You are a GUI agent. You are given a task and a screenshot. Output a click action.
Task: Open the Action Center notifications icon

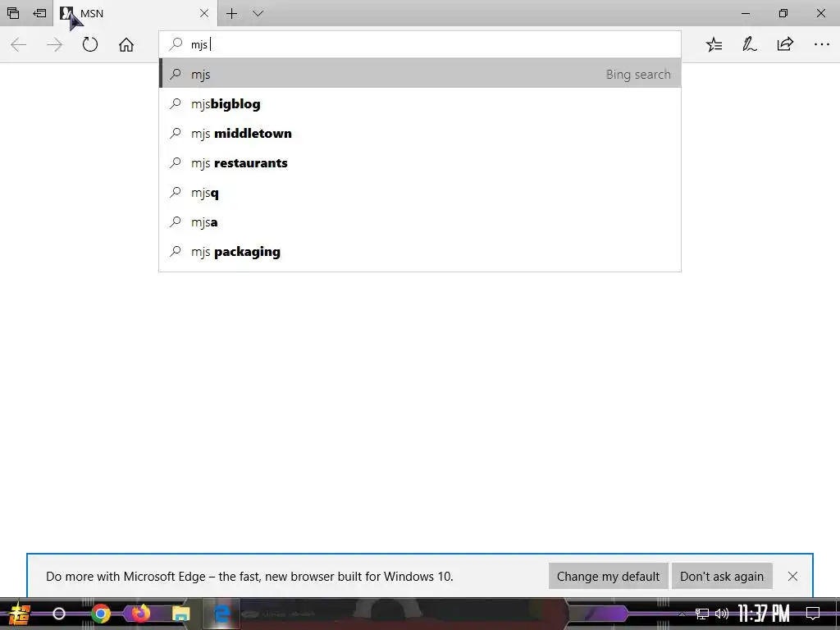(813, 614)
